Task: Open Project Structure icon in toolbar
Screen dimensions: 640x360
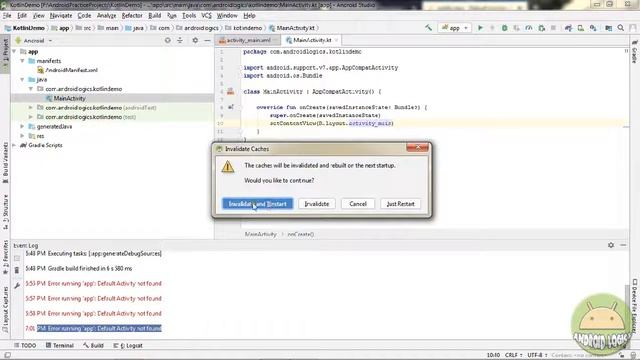Action: click(608, 28)
